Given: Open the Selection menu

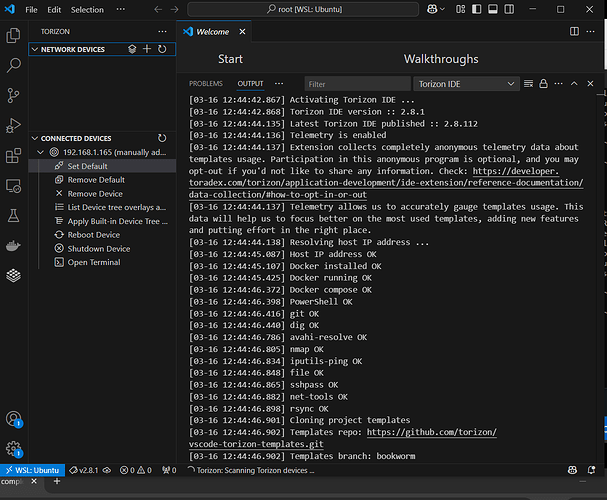Looking at the screenshot, I should pyautogui.click(x=87, y=10).
